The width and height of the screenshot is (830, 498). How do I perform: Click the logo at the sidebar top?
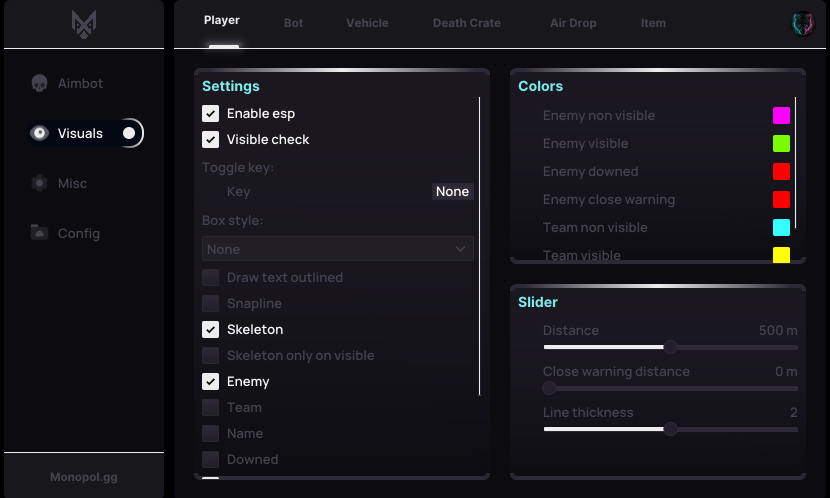click(x=84, y=24)
